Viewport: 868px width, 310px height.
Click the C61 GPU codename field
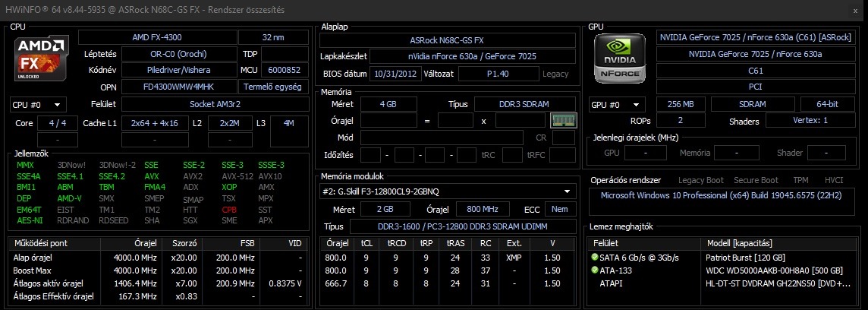755,71
